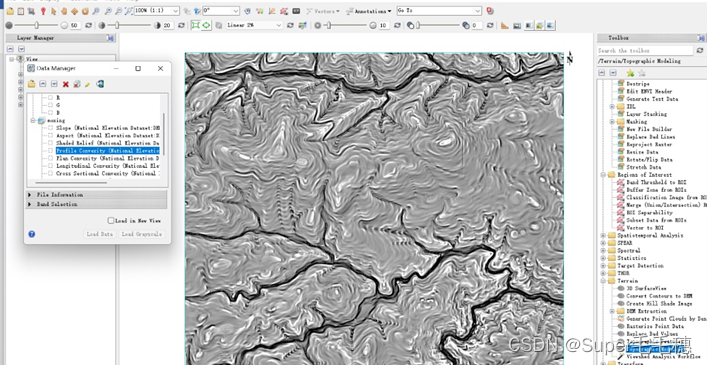Open Data Manager help question mark

pyautogui.click(x=32, y=234)
